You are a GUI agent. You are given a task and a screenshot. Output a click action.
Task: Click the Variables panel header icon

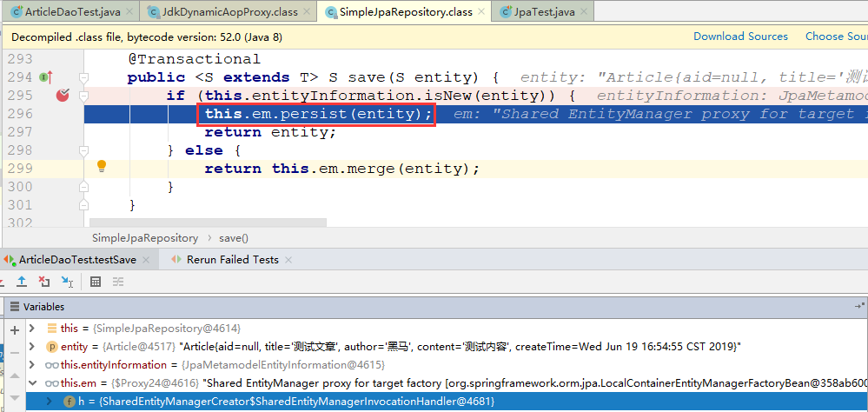tap(15, 307)
